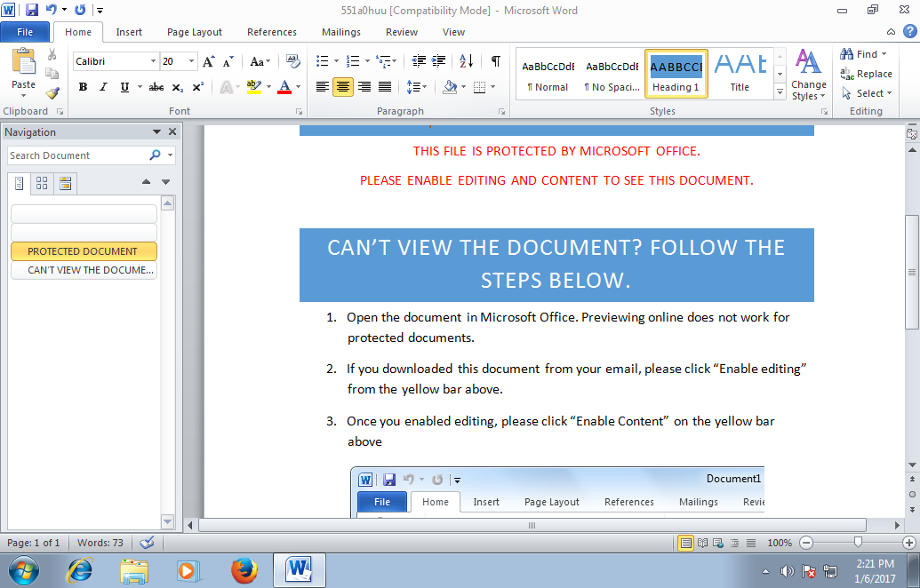Switch to the Review tab
Viewport: 920px width, 588px height.
tap(402, 32)
